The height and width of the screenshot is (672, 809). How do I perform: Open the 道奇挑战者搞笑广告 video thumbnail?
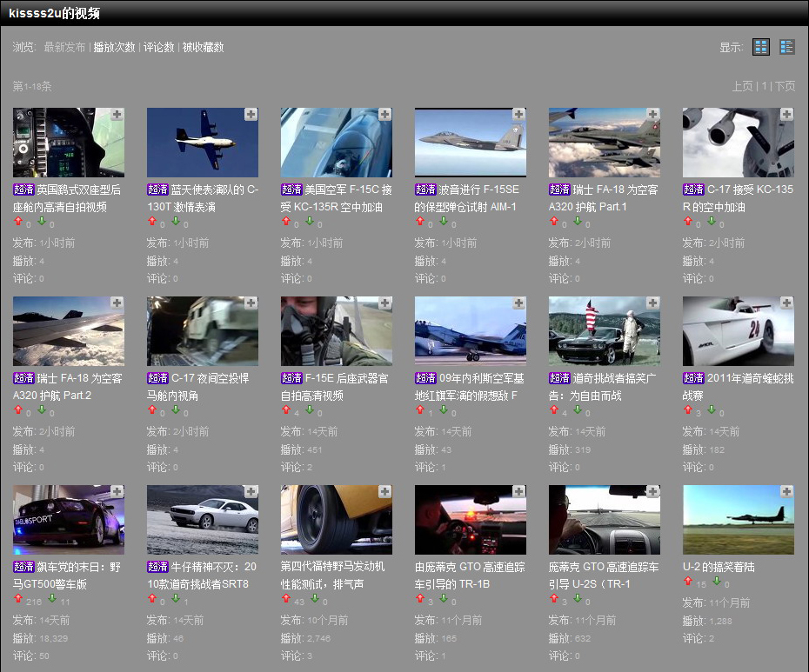(x=604, y=331)
